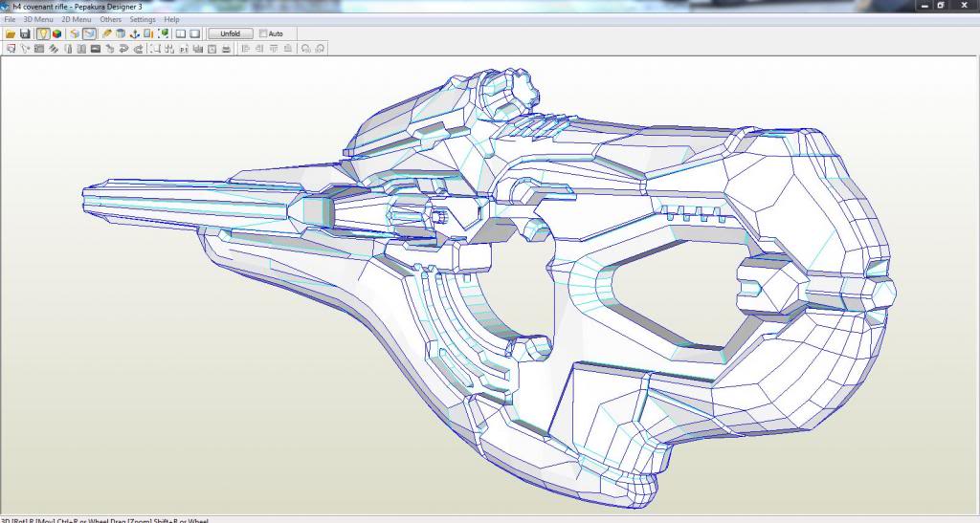
Task: Open the File menu
Action: coord(10,19)
